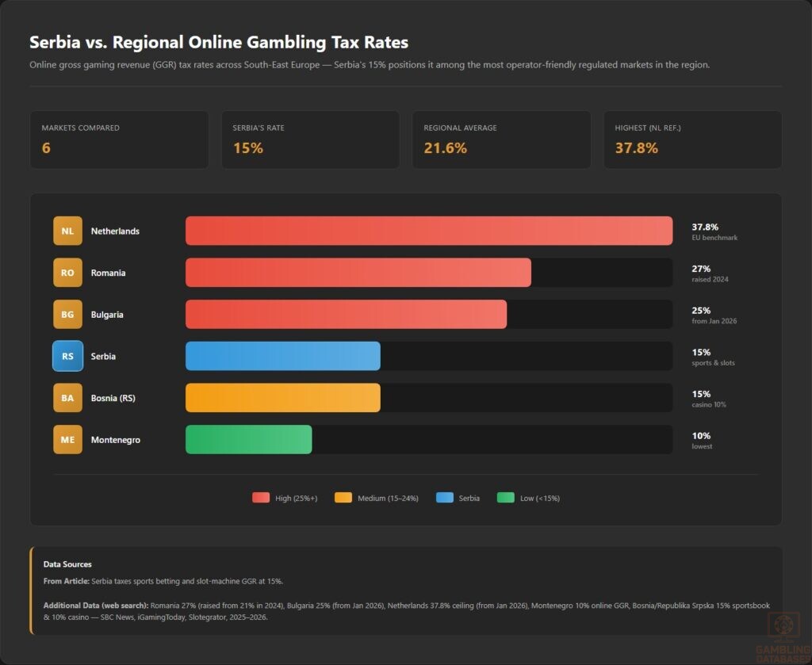Click the 'From Article:' label
The width and height of the screenshot is (812, 665).
tap(67, 581)
